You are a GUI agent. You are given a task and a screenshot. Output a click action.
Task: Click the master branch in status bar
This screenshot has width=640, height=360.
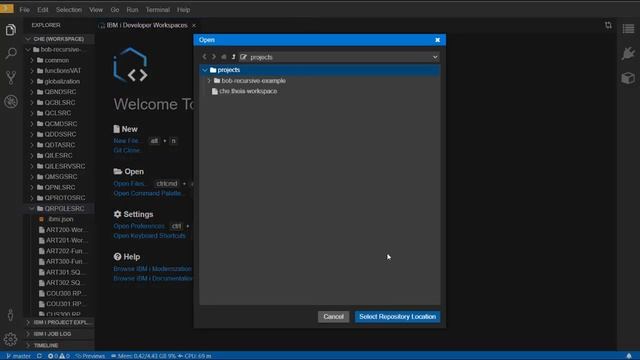(x=18, y=356)
